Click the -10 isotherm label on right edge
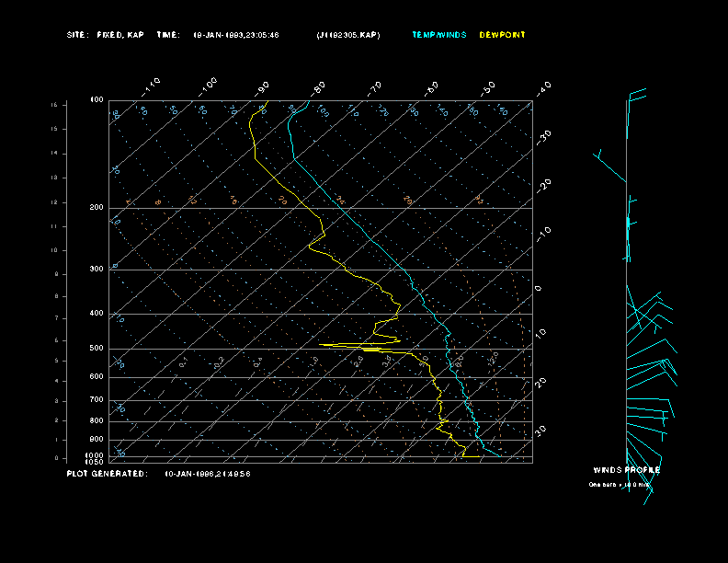 [x=544, y=234]
